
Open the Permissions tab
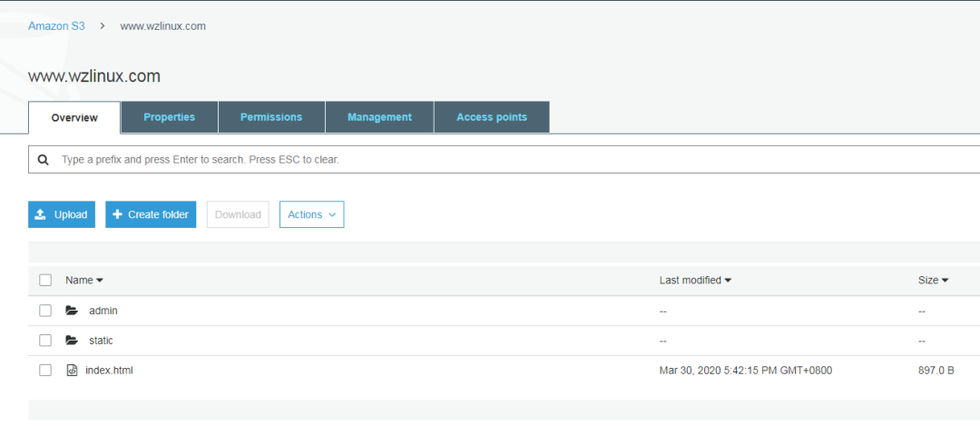271,117
